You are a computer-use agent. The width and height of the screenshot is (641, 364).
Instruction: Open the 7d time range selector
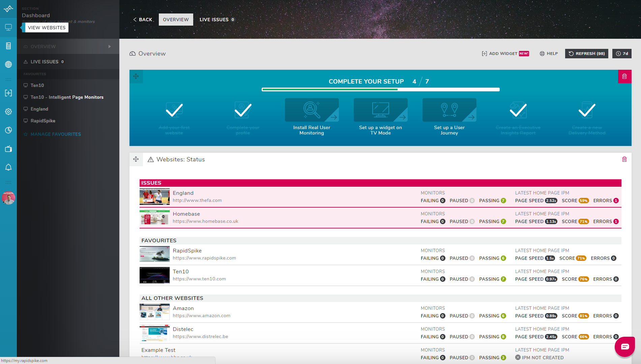(x=621, y=53)
